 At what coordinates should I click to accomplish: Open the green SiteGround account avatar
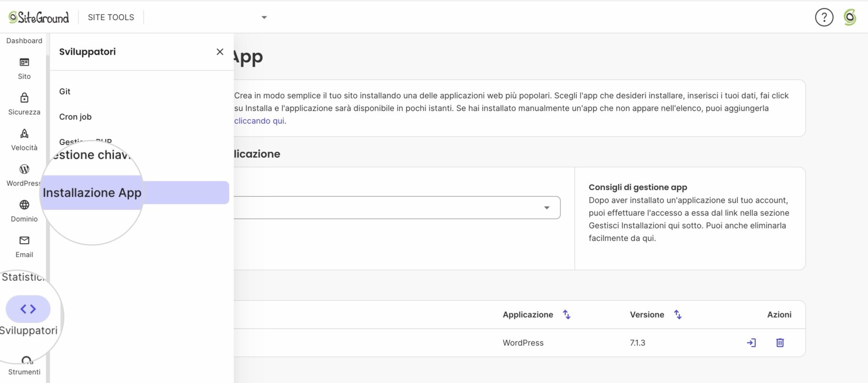tap(850, 17)
